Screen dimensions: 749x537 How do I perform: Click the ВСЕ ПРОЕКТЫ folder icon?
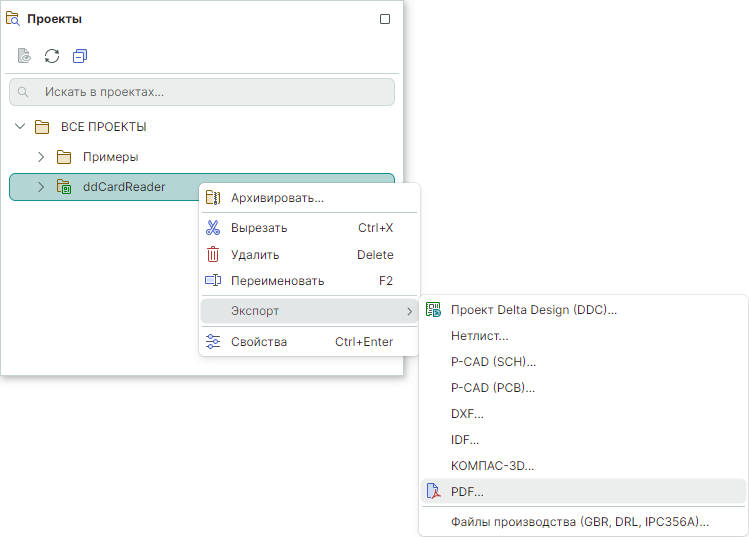coord(42,127)
